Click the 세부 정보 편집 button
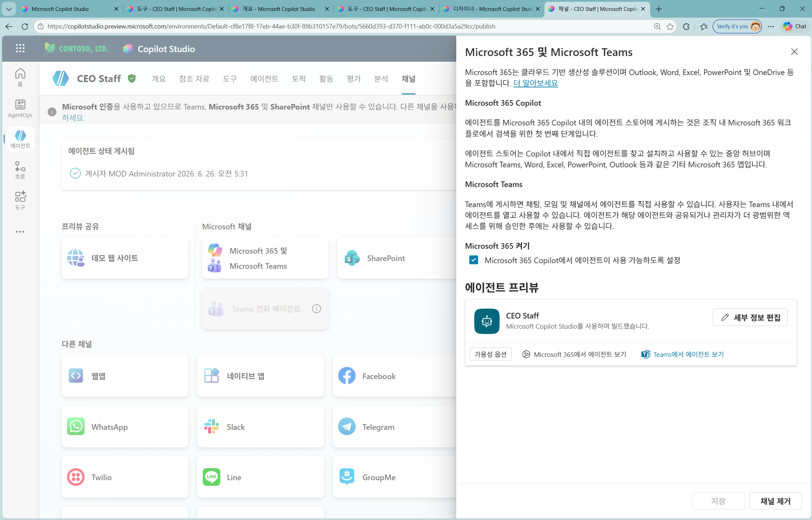The width and height of the screenshot is (812, 520). 750,317
